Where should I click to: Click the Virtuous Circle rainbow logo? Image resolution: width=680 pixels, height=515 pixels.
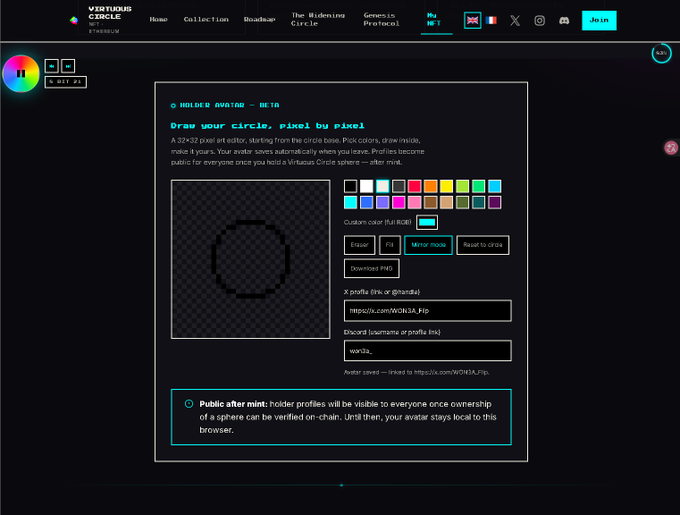tap(74, 20)
